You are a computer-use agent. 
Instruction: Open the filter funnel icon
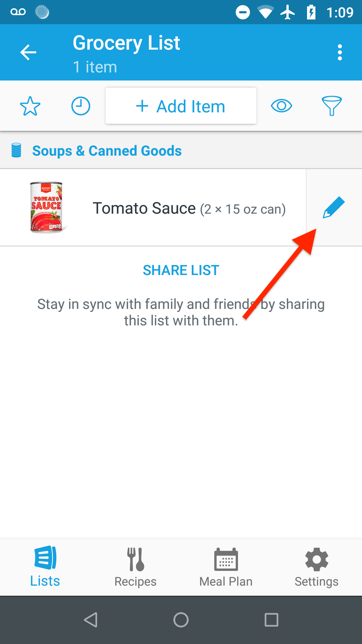[331, 106]
